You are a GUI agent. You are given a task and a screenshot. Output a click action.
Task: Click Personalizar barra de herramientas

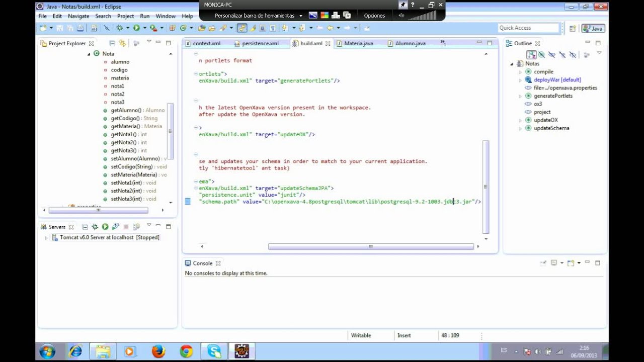[x=255, y=16]
